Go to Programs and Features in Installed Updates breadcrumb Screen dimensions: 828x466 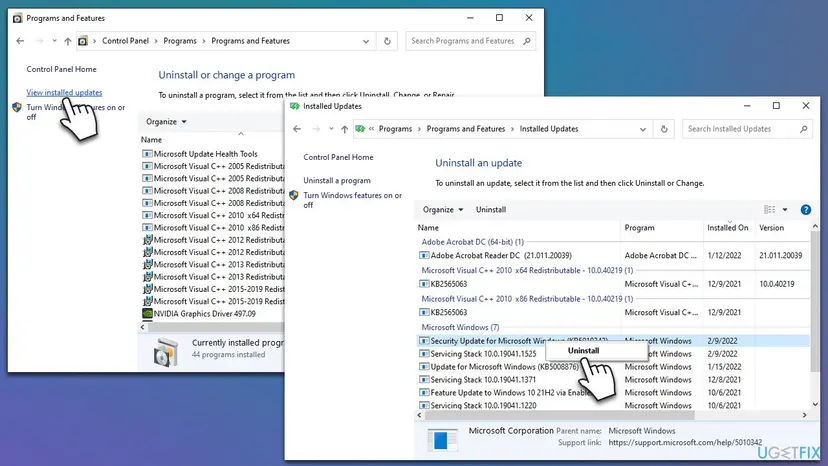tap(466, 129)
